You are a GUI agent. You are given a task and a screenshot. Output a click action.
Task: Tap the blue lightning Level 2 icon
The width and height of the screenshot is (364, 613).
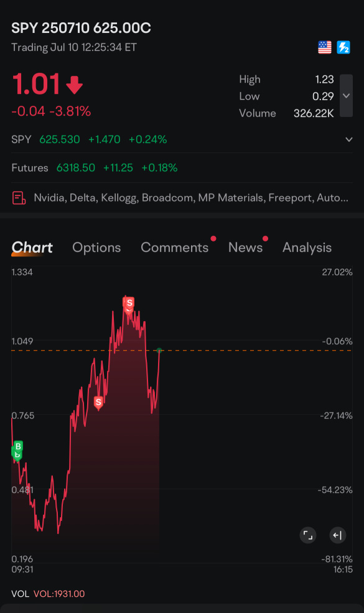click(x=343, y=47)
